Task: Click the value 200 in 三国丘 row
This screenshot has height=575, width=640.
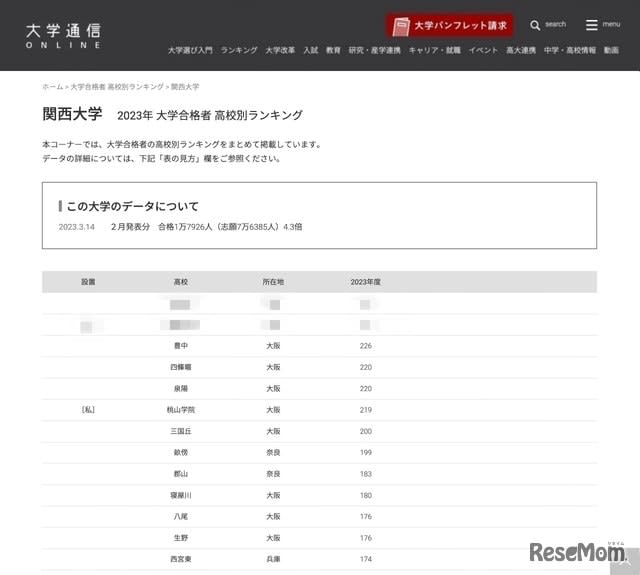Action: [366, 431]
